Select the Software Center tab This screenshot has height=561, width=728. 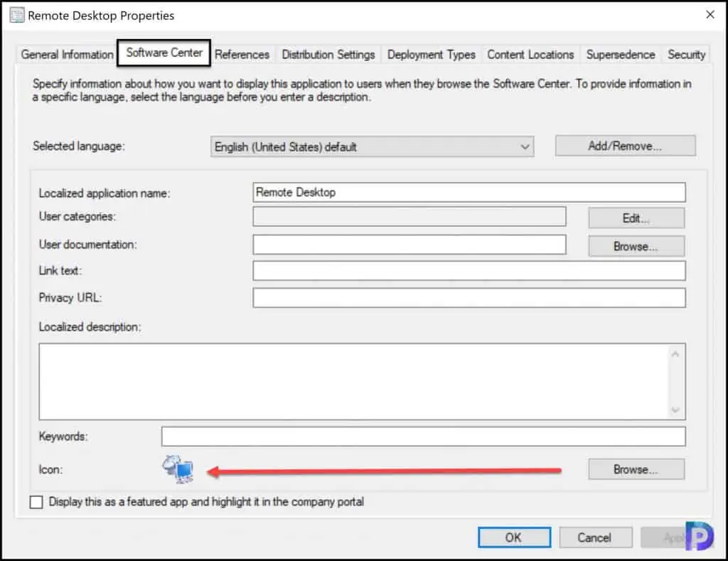pos(164,53)
